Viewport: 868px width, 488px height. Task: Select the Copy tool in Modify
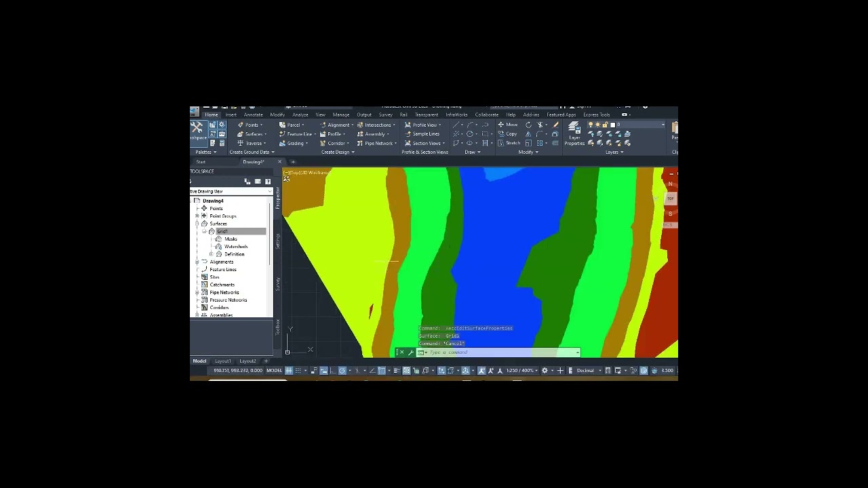pyautogui.click(x=507, y=134)
